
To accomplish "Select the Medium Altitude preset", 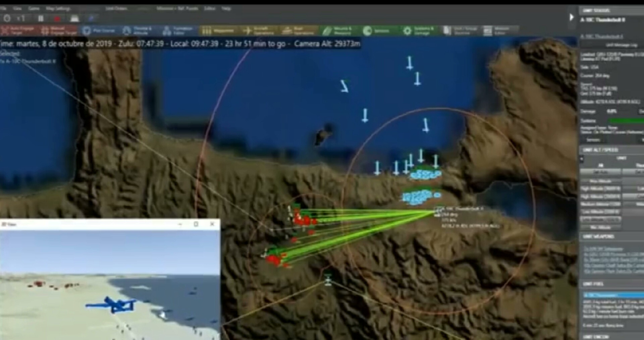I will pos(600,204).
